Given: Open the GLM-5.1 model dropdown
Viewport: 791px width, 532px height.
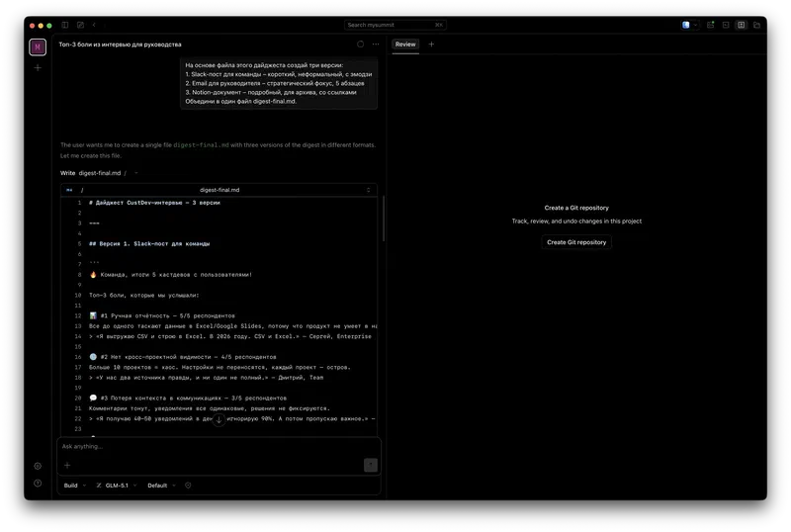Looking at the screenshot, I should click(x=116, y=486).
